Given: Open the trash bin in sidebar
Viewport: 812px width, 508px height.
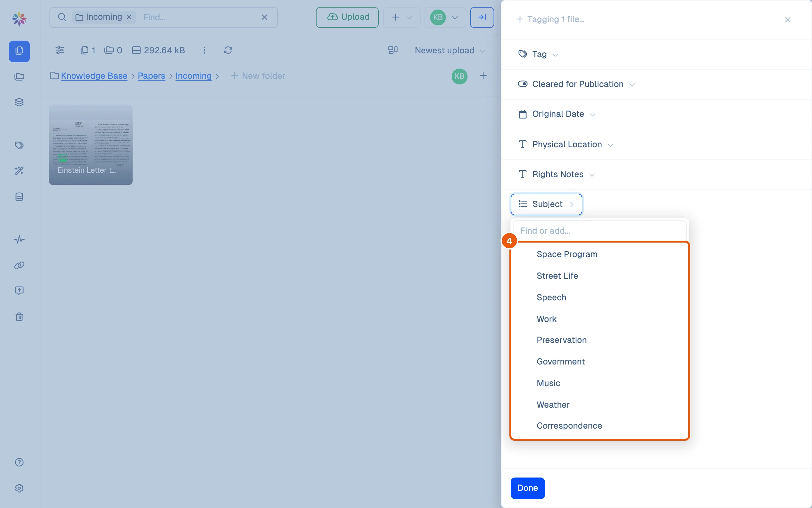Looking at the screenshot, I should click(x=19, y=317).
